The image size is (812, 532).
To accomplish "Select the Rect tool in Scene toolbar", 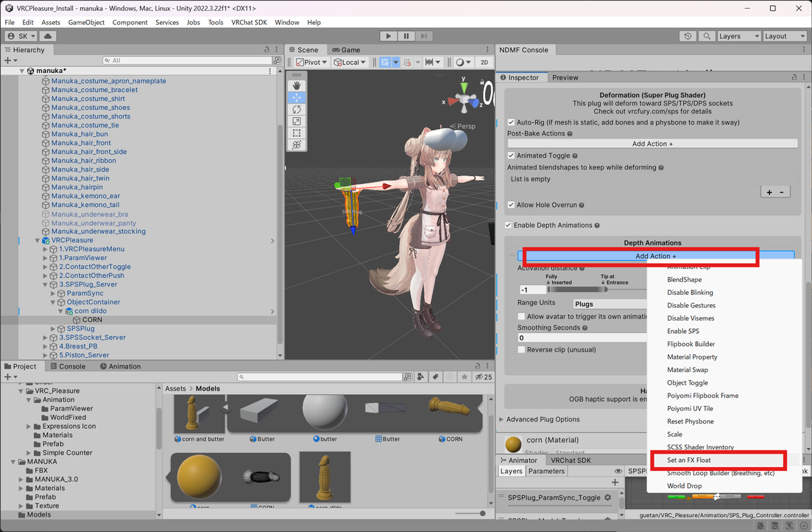I will pyautogui.click(x=297, y=133).
